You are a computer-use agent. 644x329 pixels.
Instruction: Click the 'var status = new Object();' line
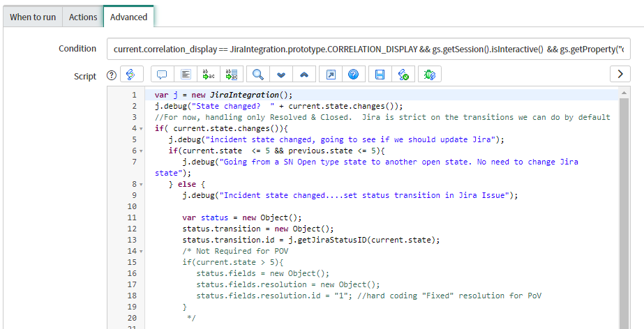[x=242, y=218]
